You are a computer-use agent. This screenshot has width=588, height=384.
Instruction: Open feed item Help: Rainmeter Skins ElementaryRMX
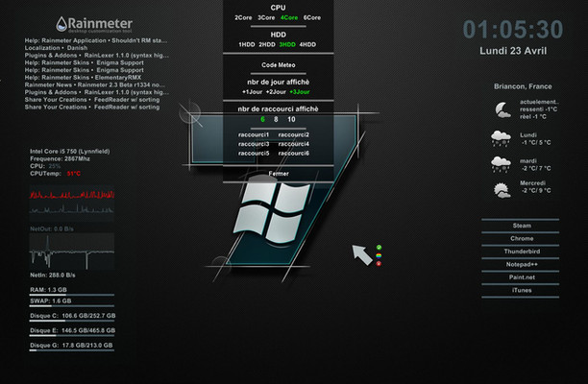coord(83,78)
